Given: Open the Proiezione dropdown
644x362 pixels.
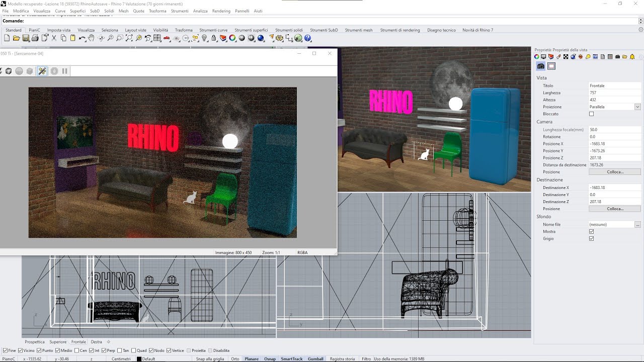Looking at the screenshot, I should (x=637, y=107).
